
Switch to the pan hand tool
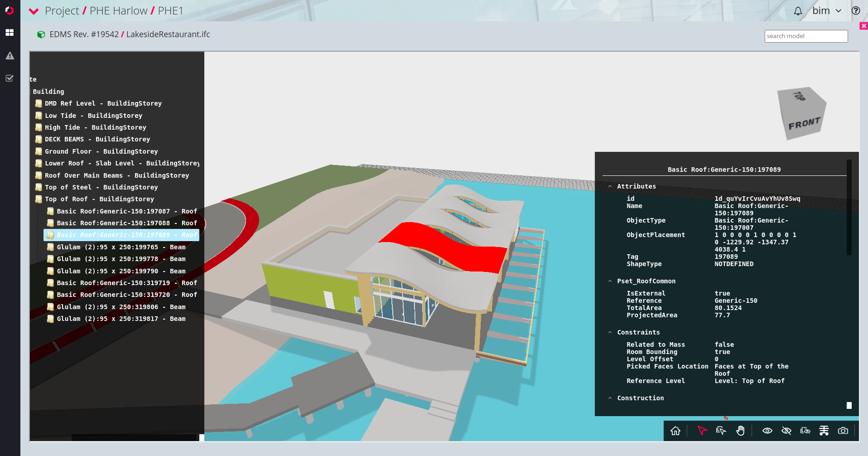(x=740, y=431)
